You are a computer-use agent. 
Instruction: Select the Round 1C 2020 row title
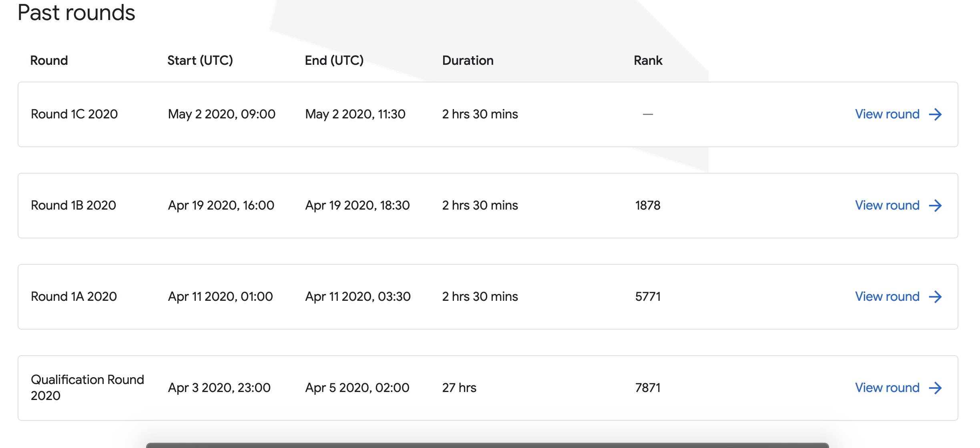(x=74, y=114)
